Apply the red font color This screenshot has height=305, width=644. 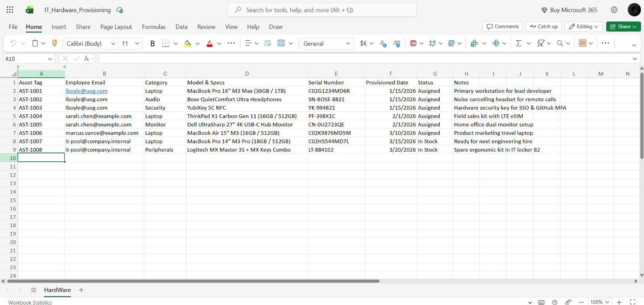[209, 43]
